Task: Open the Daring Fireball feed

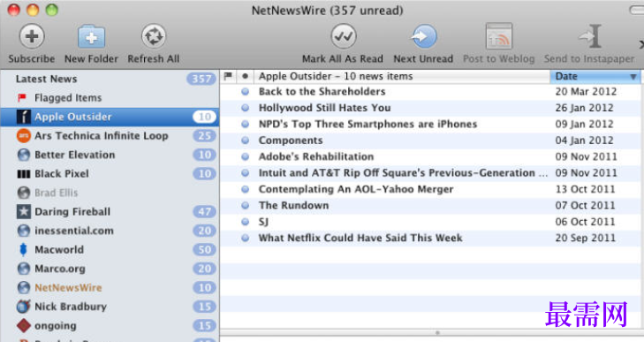Action: click(x=110, y=211)
